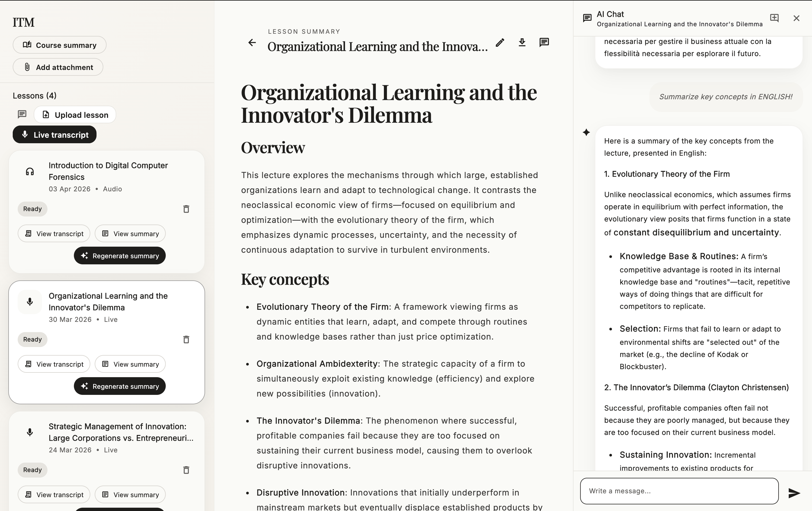Viewport: 812px width, 511px height.
Task: Click the Ready status on Digital Computer Forensics card
Action: click(32, 209)
